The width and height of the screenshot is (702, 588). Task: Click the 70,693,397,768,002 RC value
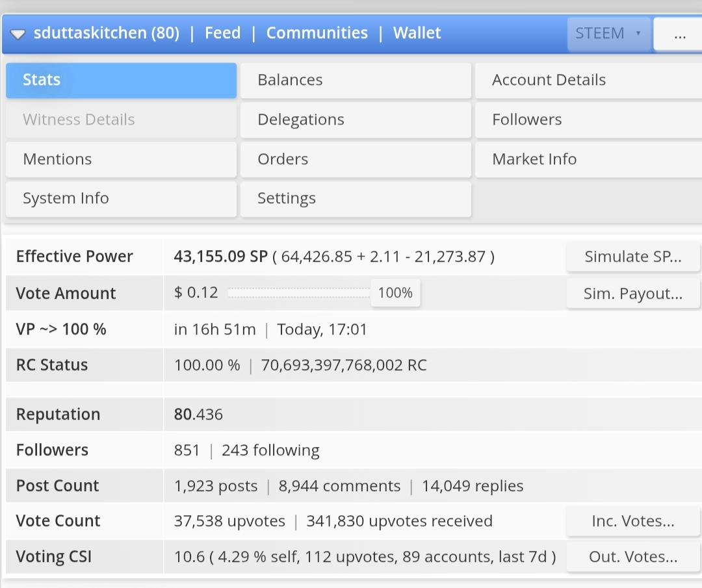(344, 365)
